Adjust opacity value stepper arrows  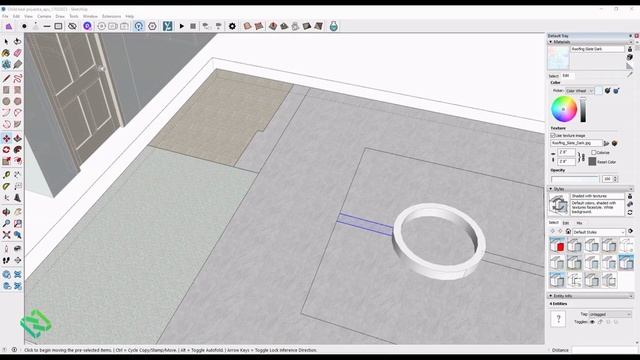(616, 179)
